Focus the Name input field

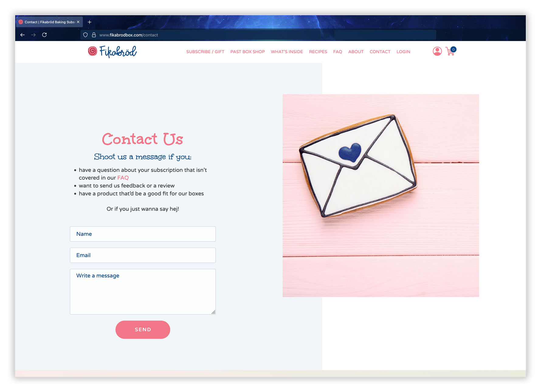(x=143, y=234)
